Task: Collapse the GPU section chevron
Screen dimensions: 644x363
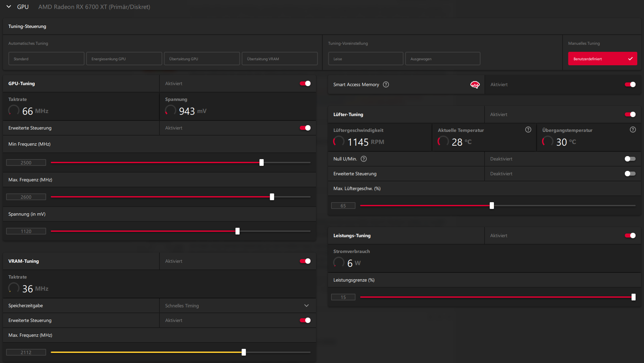Action: point(9,7)
